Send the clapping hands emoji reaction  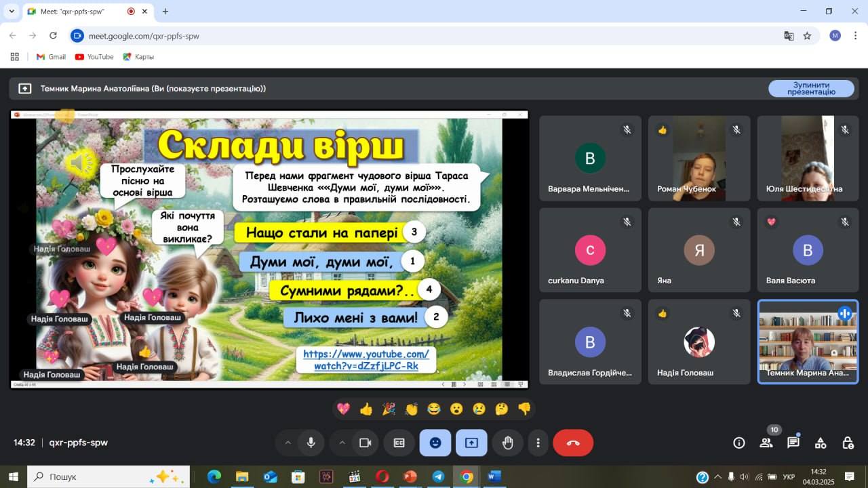click(412, 409)
